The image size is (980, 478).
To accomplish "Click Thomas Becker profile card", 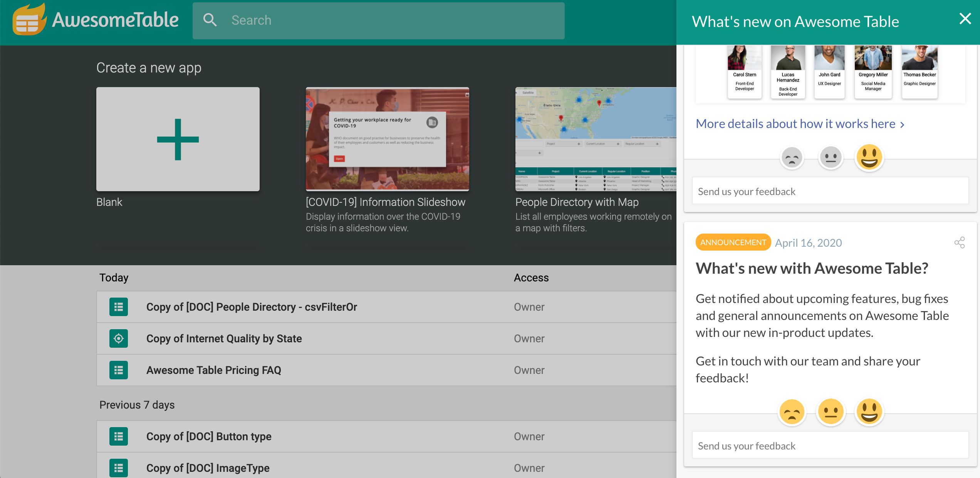I will [920, 72].
